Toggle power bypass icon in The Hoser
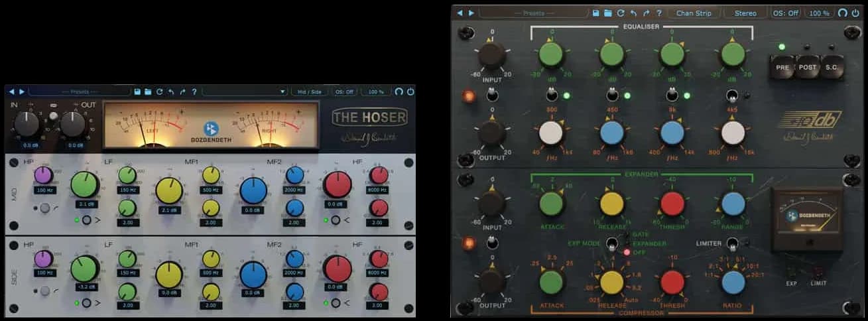Image resolution: width=868 pixels, height=321 pixels. coord(410,92)
